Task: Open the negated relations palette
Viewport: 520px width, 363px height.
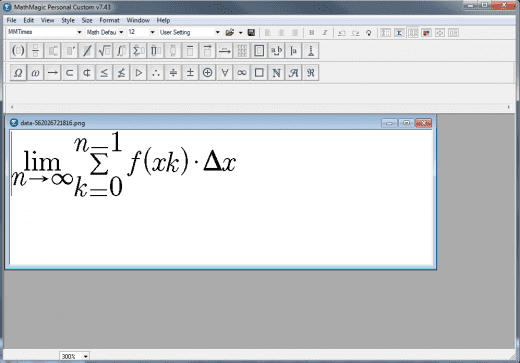Action: [121, 73]
